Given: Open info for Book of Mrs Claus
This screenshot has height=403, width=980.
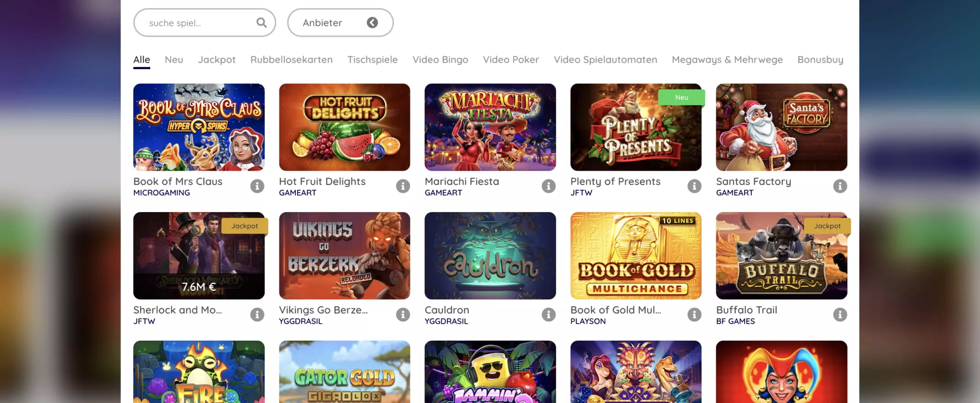Looking at the screenshot, I should pyautogui.click(x=257, y=186).
